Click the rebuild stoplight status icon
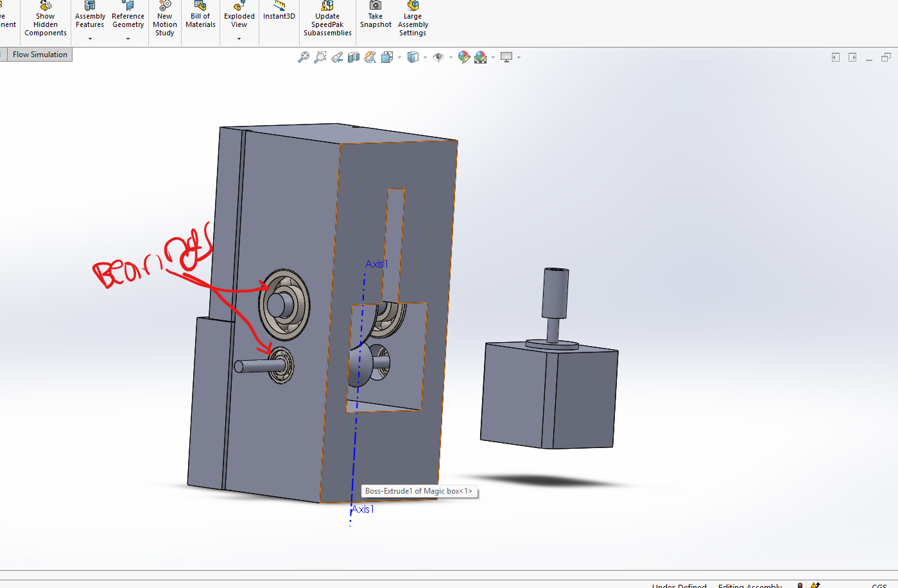 (800, 585)
